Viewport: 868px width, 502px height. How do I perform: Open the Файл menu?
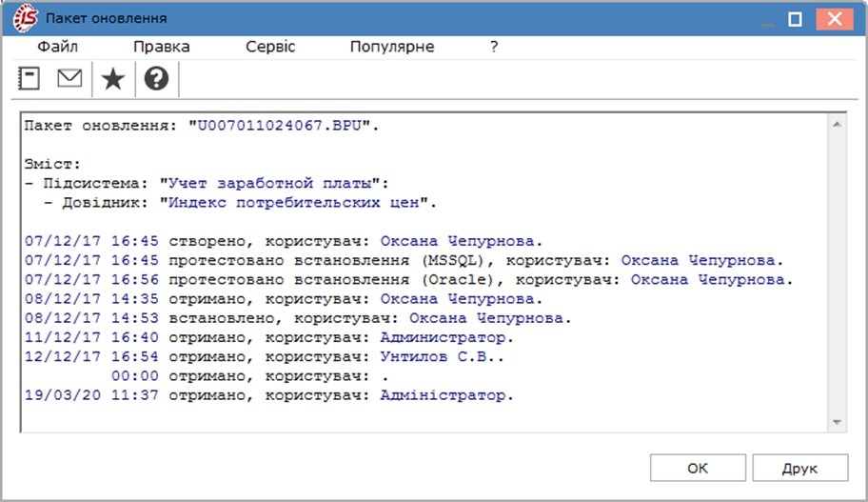click(x=57, y=47)
